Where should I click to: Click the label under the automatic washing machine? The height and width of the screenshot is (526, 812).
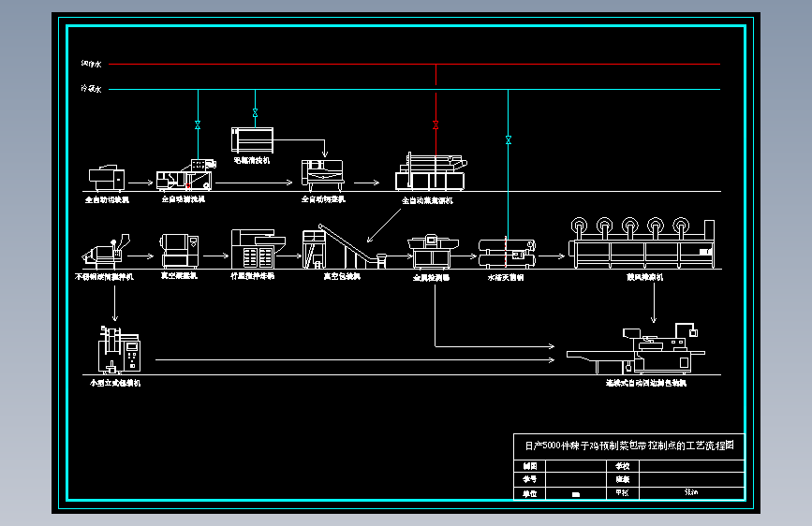(184, 198)
